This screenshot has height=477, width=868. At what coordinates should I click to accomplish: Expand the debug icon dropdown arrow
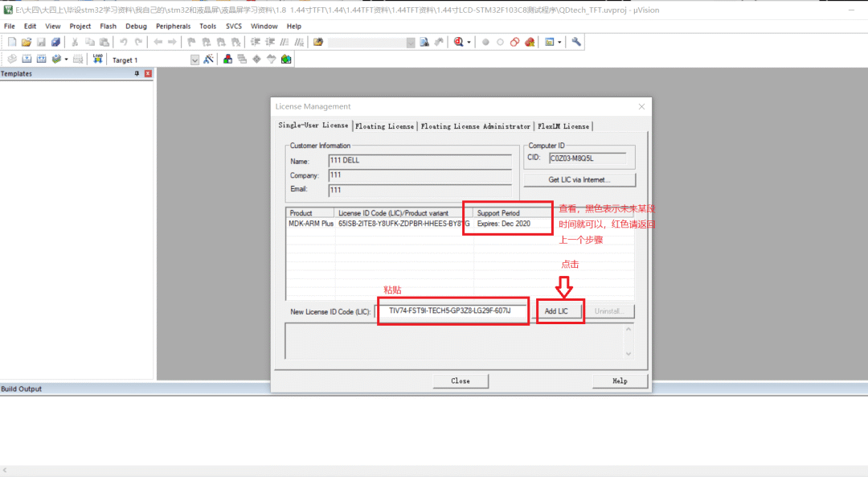point(469,43)
